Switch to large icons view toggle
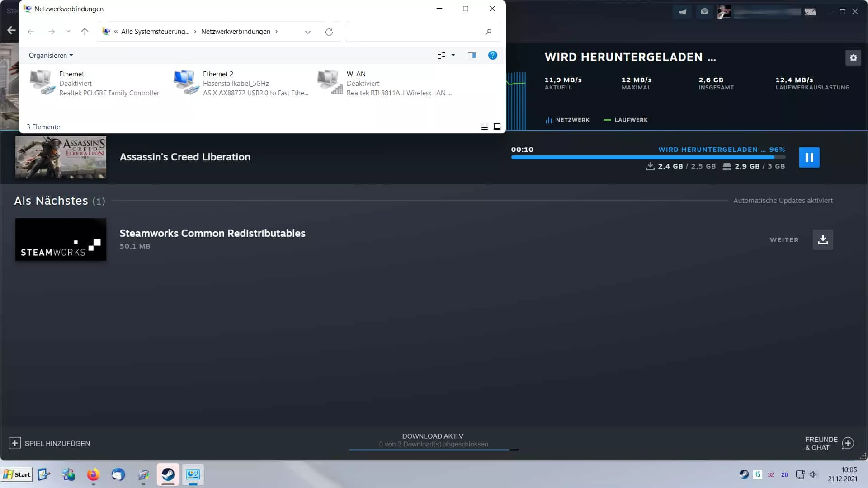The width and height of the screenshot is (868, 488). coord(497,127)
